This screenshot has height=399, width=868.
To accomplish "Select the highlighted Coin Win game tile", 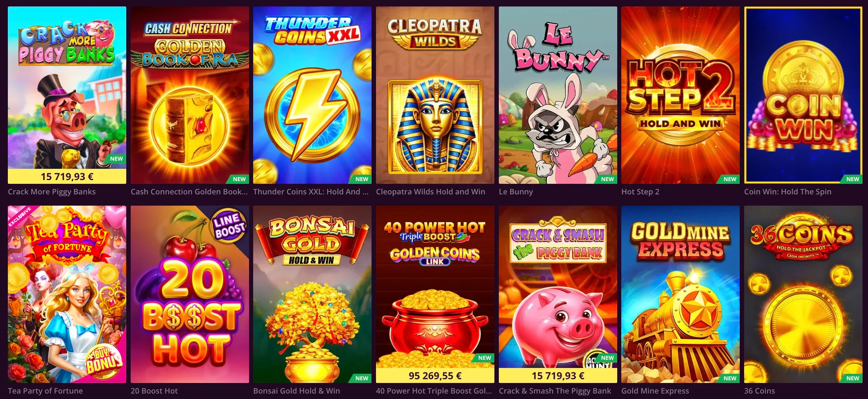I will pos(803,95).
